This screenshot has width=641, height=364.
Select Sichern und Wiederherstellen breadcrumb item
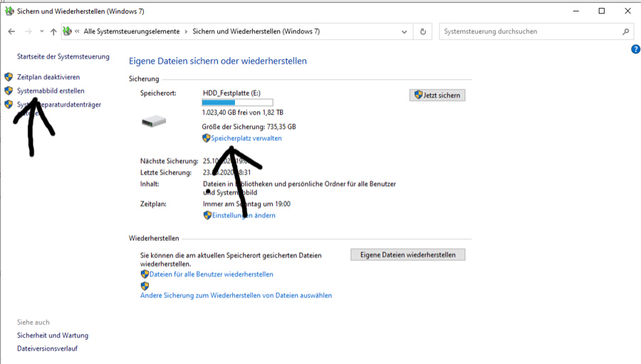coord(256,32)
